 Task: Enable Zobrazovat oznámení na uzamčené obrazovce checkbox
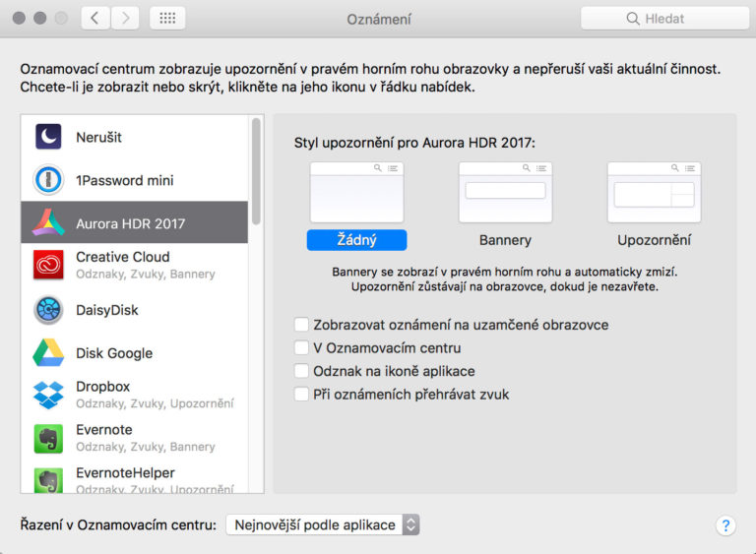[302, 325]
